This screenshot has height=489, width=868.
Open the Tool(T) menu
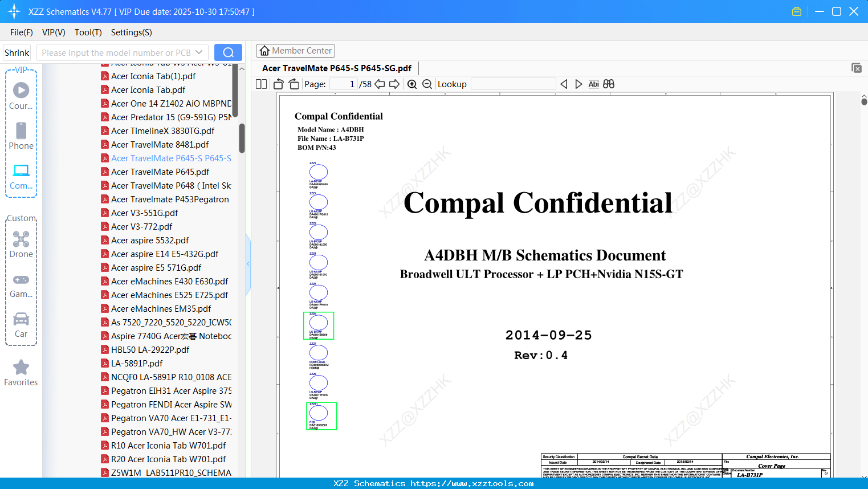(88, 32)
